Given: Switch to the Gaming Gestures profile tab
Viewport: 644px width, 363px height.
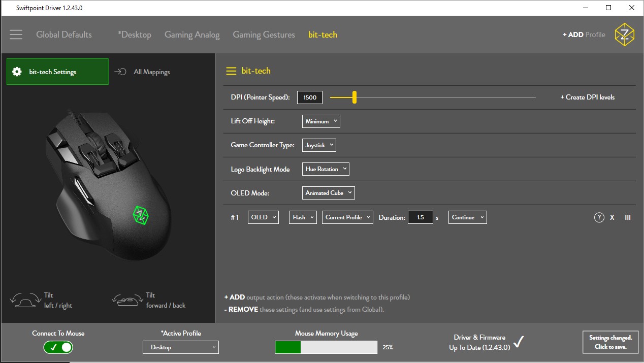Looking at the screenshot, I should click(x=264, y=35).
